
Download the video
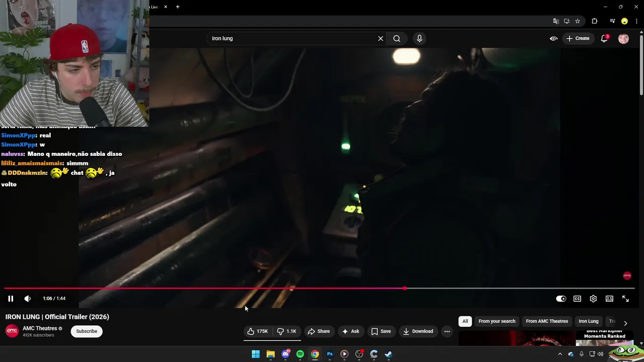click(x=418, y=331)
